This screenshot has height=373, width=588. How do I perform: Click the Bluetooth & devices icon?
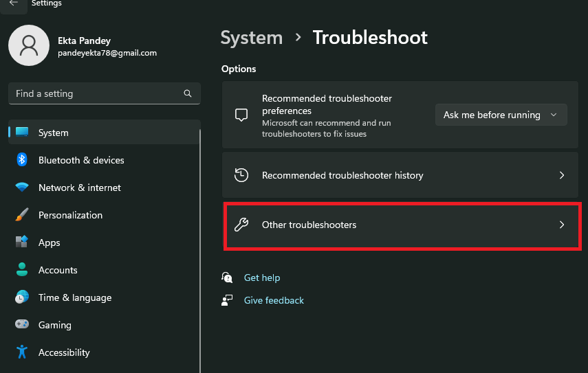click(x=22, y=160)
